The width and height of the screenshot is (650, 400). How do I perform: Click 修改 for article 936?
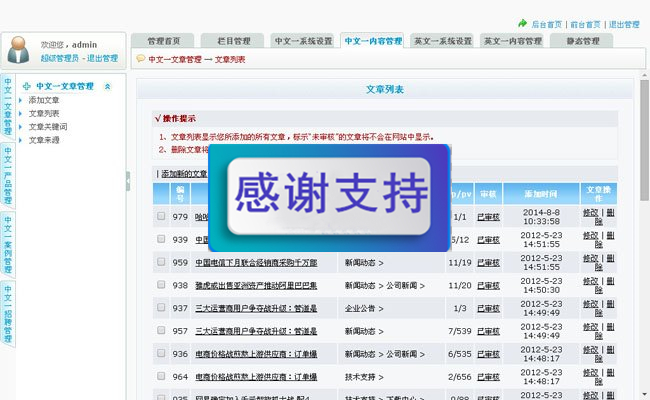591,349
